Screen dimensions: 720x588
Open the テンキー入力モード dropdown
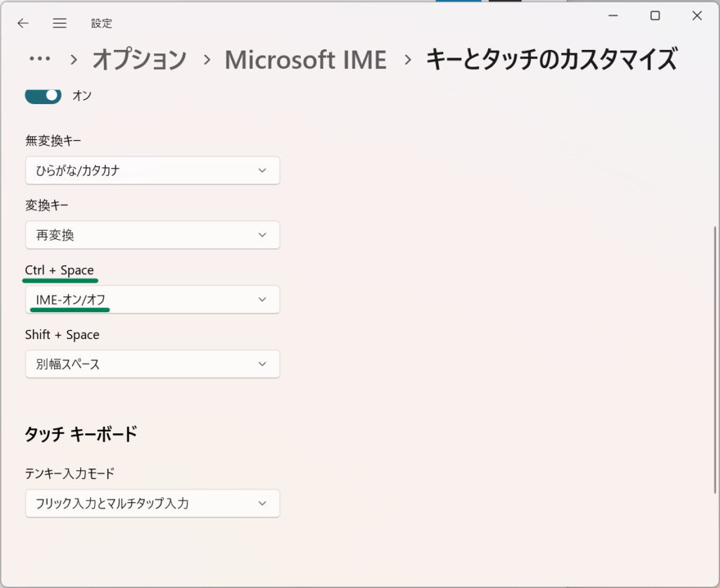click(153, 504)
